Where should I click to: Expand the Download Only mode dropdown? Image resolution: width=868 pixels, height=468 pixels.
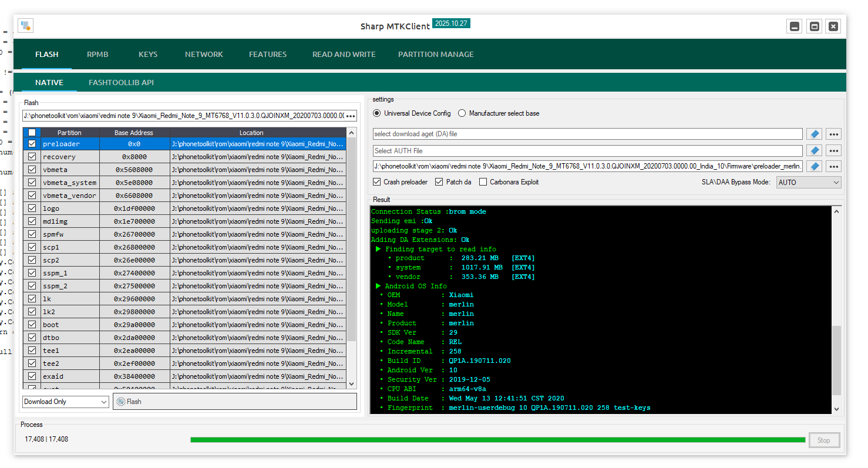pyautogui.click(x=66, y=402)
